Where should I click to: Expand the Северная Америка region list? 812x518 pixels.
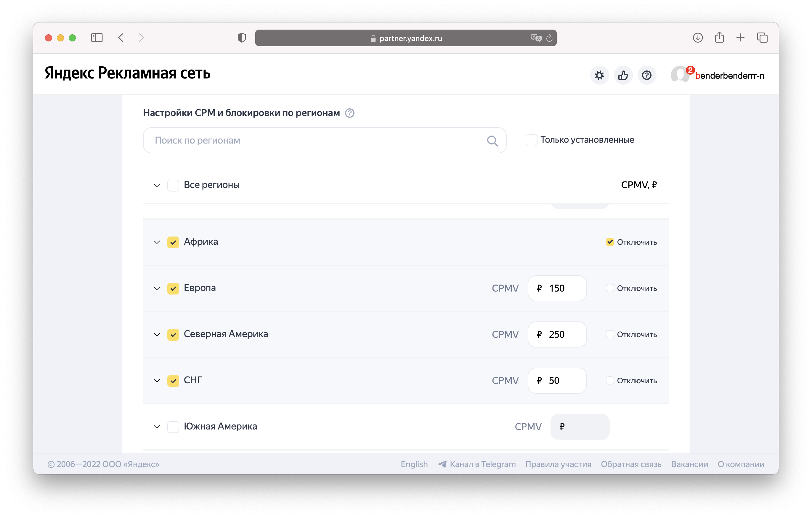point(157,334)
